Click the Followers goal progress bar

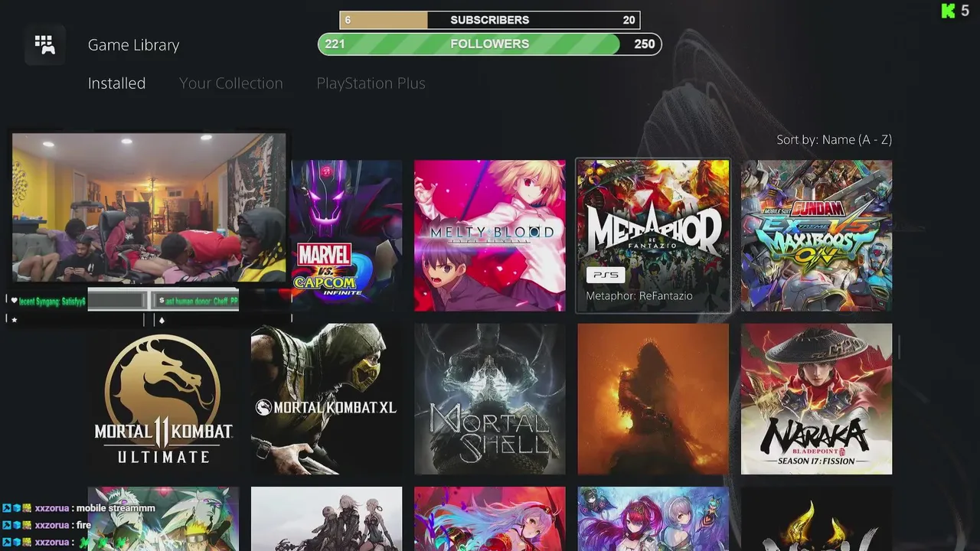point(490,44)
